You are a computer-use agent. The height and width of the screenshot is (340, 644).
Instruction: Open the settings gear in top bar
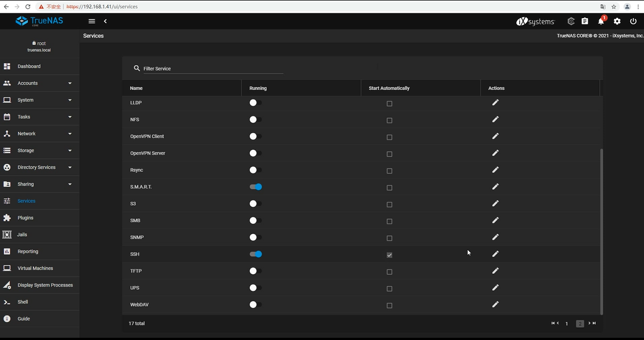617,22
